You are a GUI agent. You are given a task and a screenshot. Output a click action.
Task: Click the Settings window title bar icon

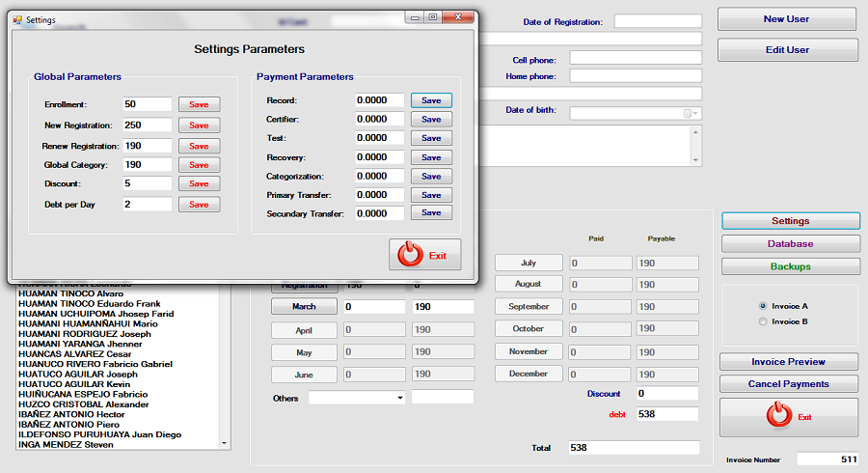pos(17,19)
